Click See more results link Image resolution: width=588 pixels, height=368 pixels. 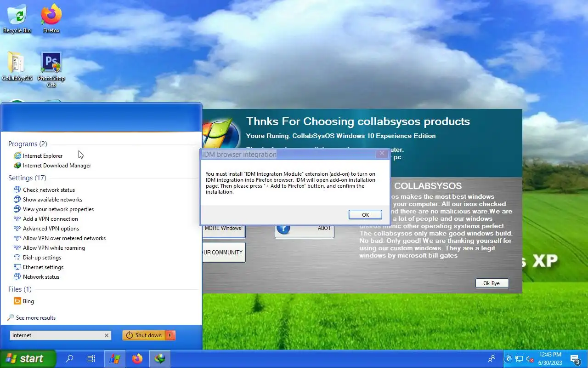[x=32, y=318]
